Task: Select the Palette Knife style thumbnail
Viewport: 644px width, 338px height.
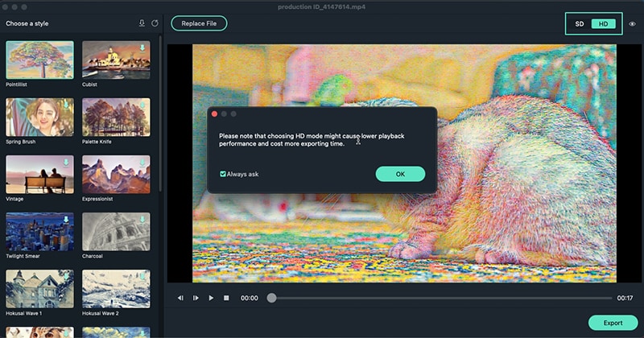Action: (x=116, y=117)
